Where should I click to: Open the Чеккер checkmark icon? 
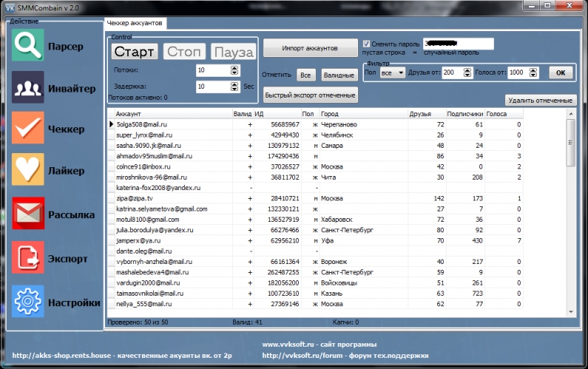click(x=28, y=127)
